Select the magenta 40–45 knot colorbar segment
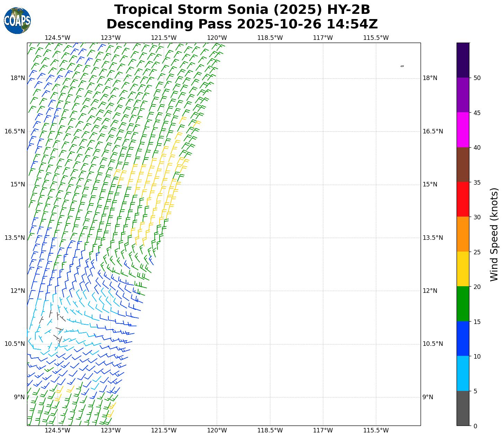 click(463, 130)
